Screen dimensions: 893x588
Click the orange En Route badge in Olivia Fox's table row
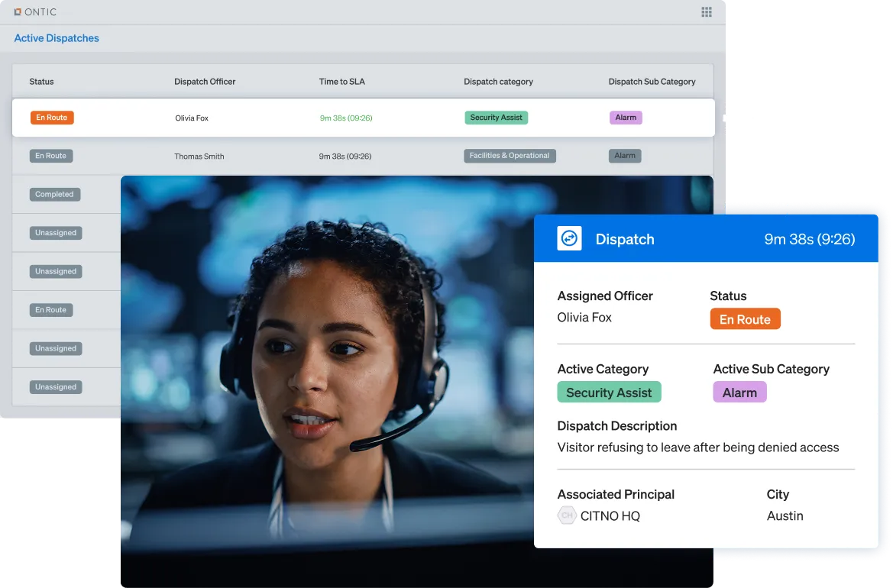pyautogui.click(x=52, y=118)
